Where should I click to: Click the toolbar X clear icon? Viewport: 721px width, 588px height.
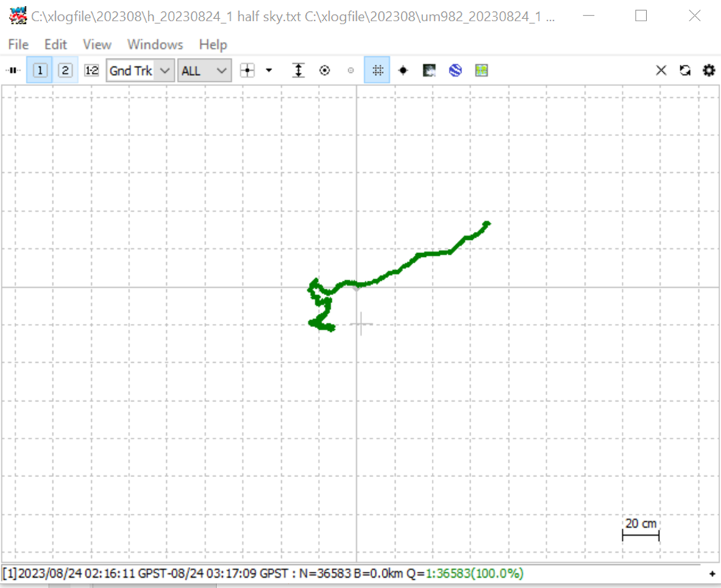pos(661,71)
